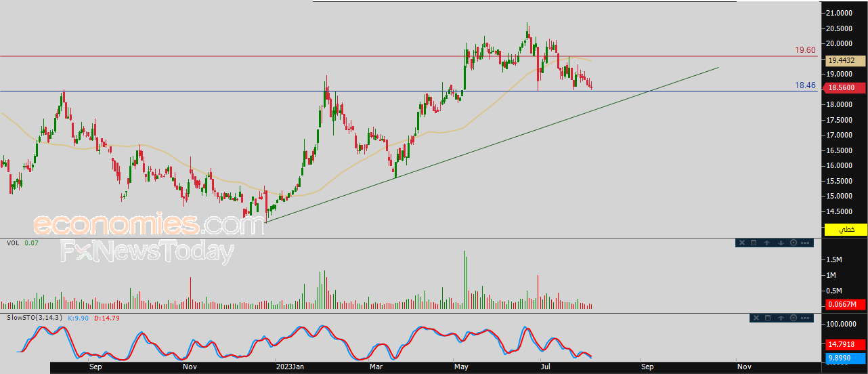Expand more options for SlowSTO panel

click(x=805, y=318)
